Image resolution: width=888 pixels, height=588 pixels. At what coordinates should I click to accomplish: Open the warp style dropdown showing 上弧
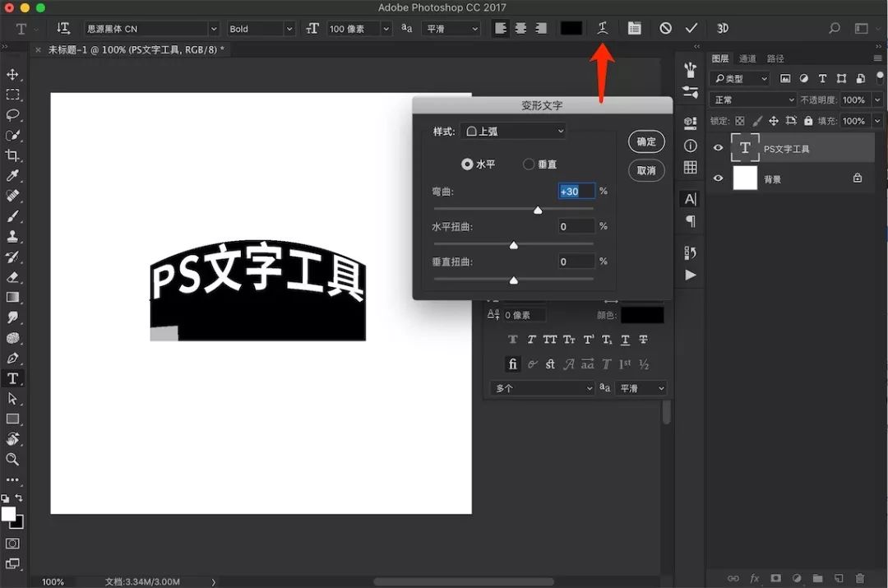pos(513,131)
